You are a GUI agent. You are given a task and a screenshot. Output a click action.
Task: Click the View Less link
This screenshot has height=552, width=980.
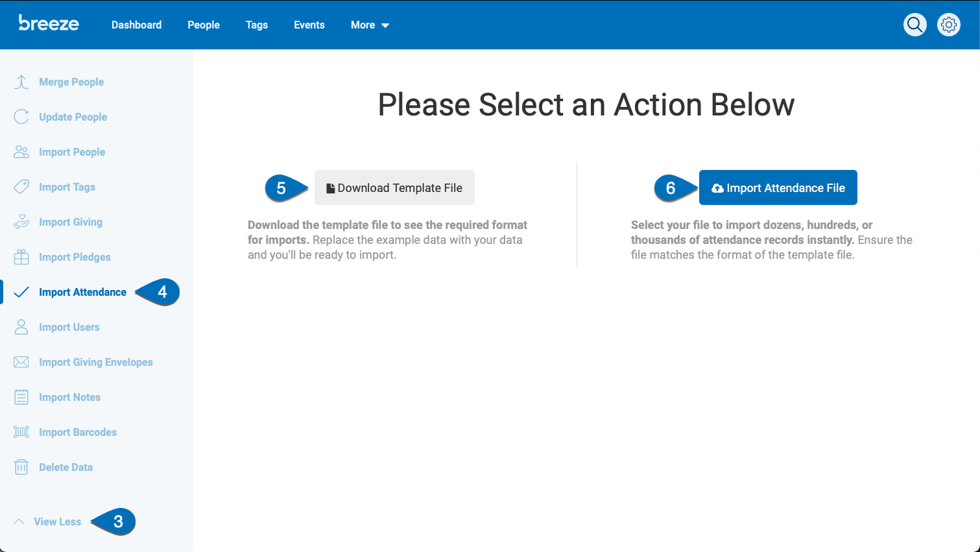coord(57,522)
